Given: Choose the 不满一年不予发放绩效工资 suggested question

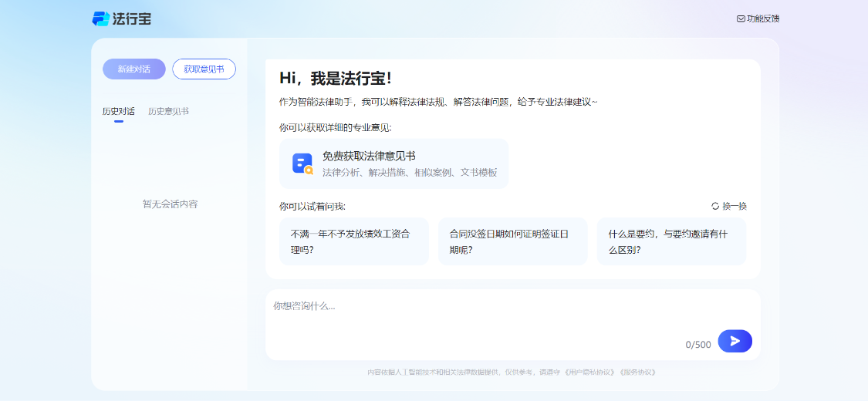Looking at the screenshot, I should [353, 241].
